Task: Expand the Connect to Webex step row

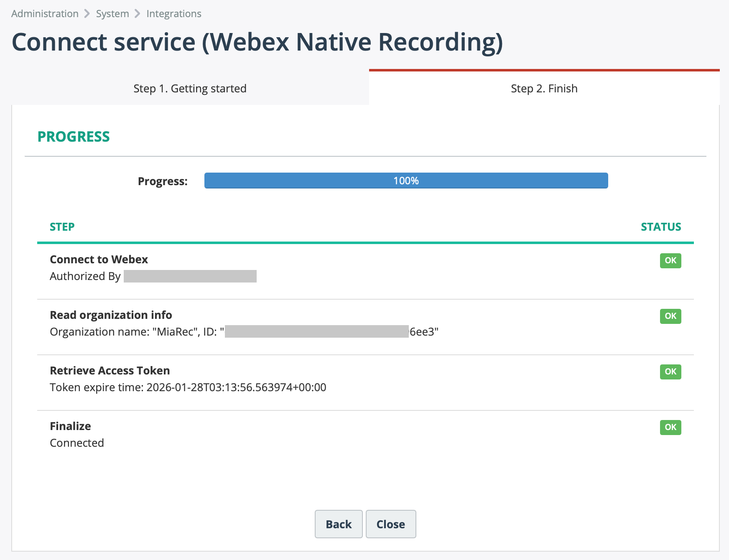Action: (99, 259)
